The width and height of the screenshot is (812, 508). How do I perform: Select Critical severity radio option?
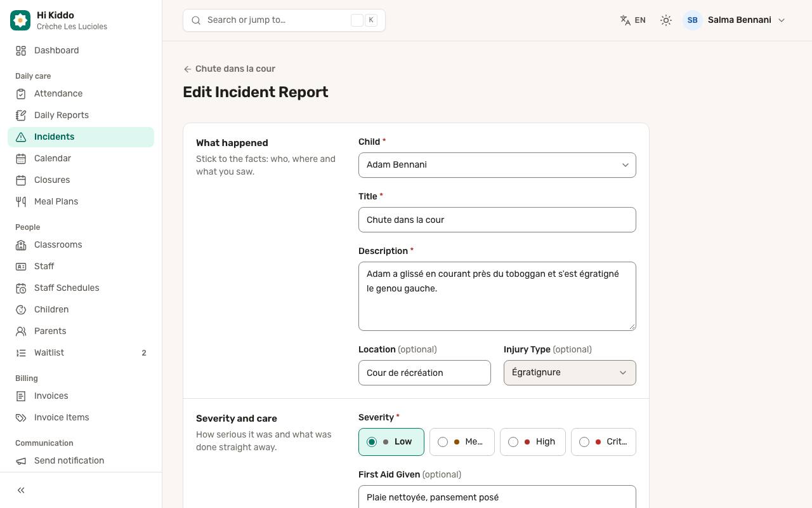[x=603, y=442]
